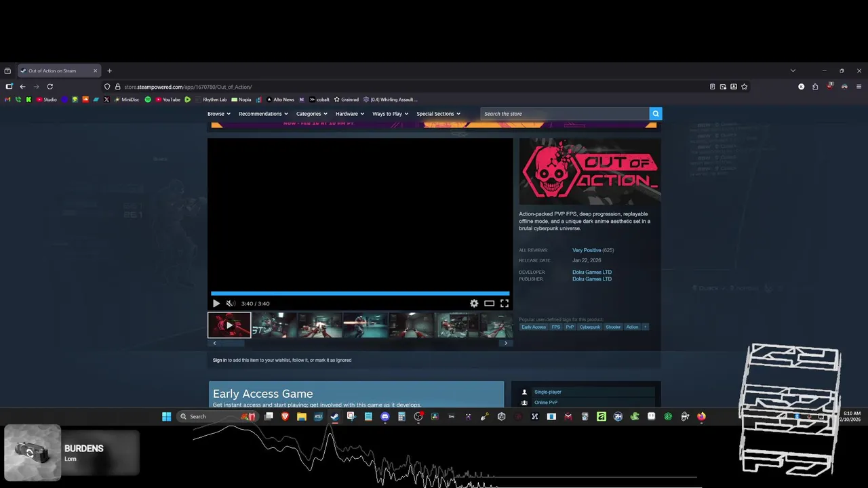
Task: Open the Whirling Assault bookmark
Action: 390,100
